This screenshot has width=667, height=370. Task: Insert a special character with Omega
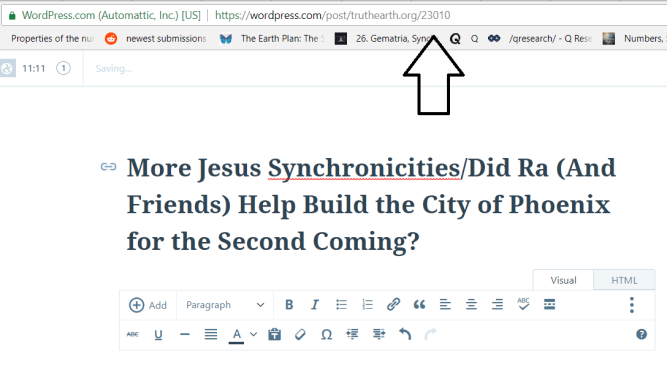point(326,334)
